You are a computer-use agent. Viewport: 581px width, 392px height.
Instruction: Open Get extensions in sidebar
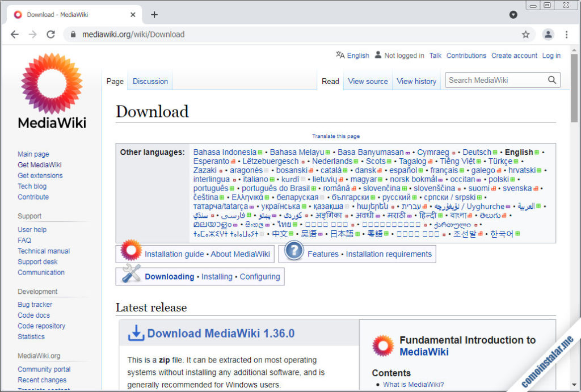(40, 176)
